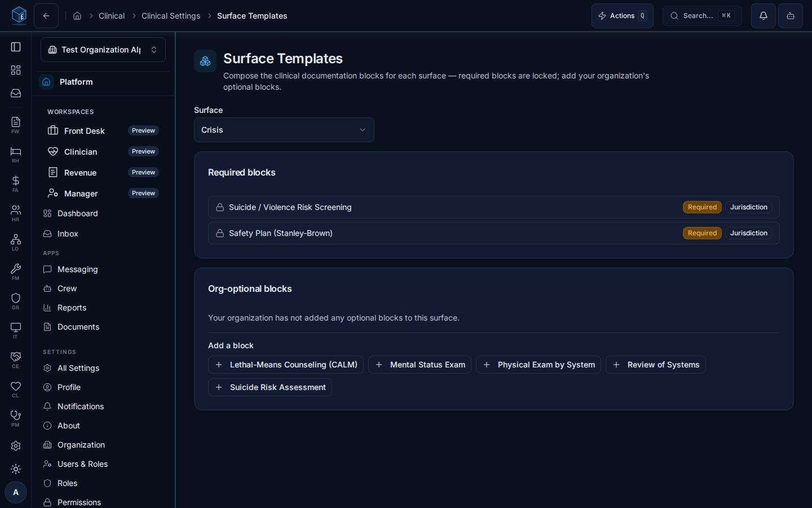Open the FM wrench module icon

click(16, 271)
